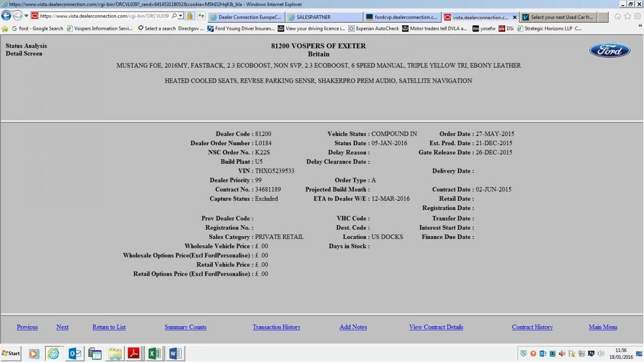Click the add to favorites bar star
The height and width of the screenshot is (362, 644).
pyautogui.click(x=5, y=28)
